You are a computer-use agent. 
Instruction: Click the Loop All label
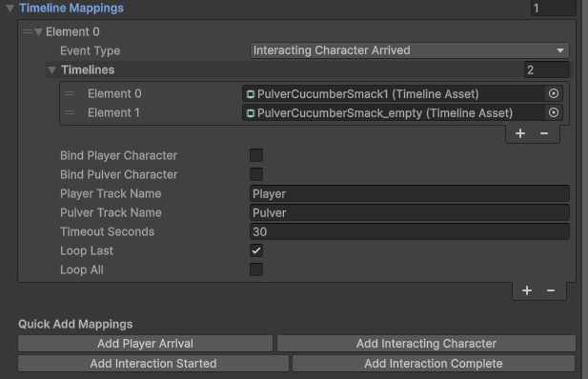click(x=82, y=269)
